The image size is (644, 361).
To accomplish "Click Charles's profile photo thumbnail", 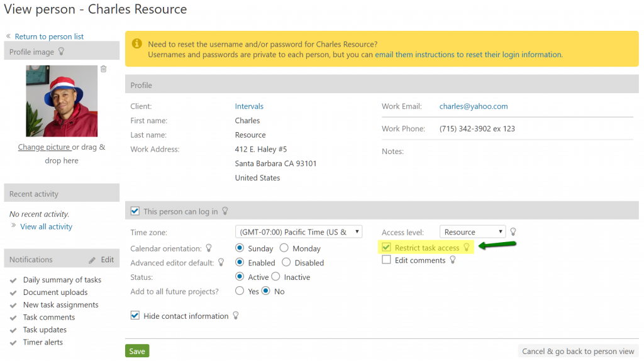I will coord(62,101).
